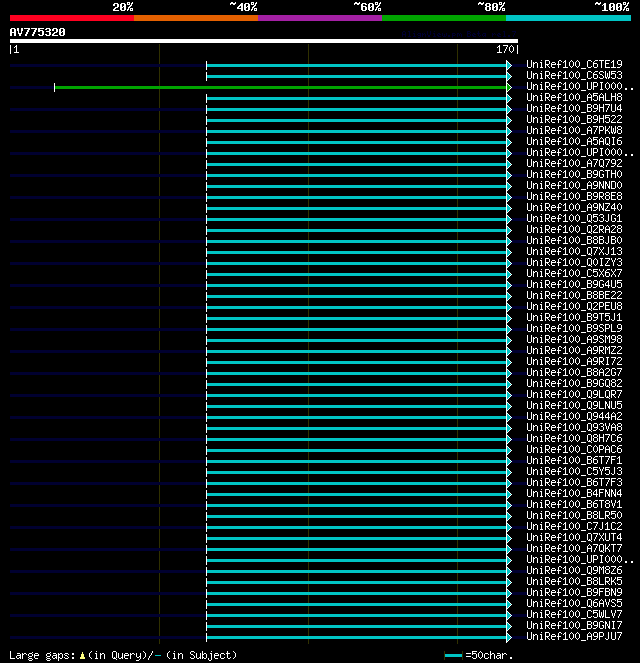The image size is (640, 663).
Task: Click on UniRef100_Q8H7C6
Action: pyautogui.click(x=574, y=438)
